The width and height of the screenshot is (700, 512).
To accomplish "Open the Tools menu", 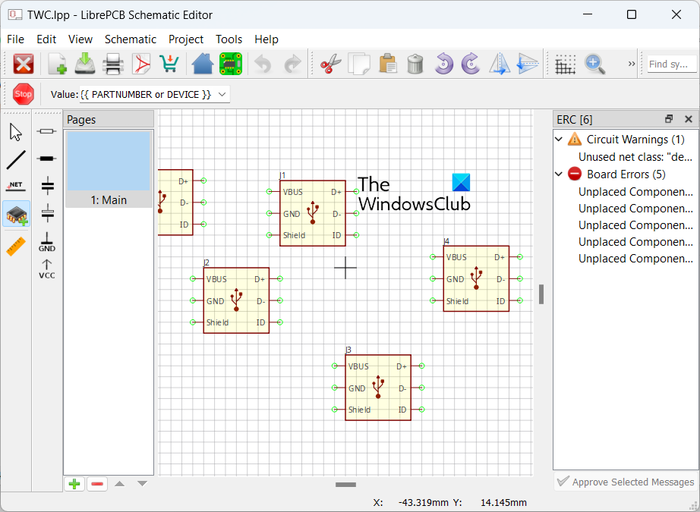I will tap(229, 39).
